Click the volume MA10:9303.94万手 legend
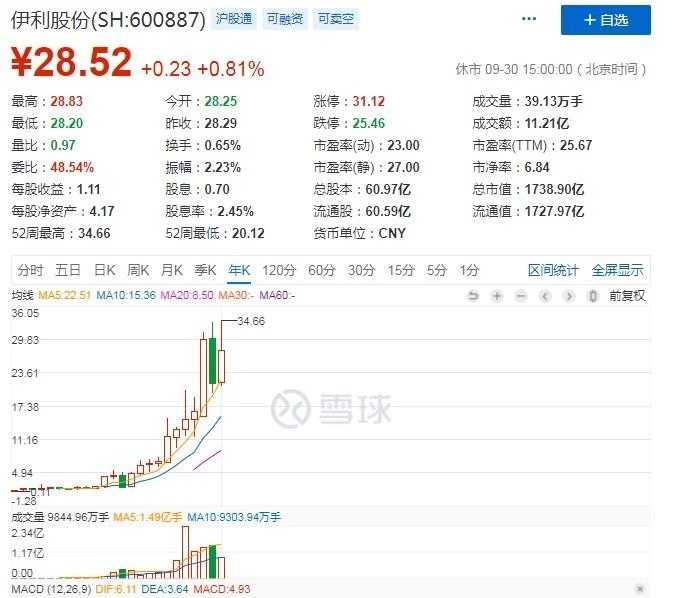This screenshot has height=598, width=678. click(x=233, y=517)
